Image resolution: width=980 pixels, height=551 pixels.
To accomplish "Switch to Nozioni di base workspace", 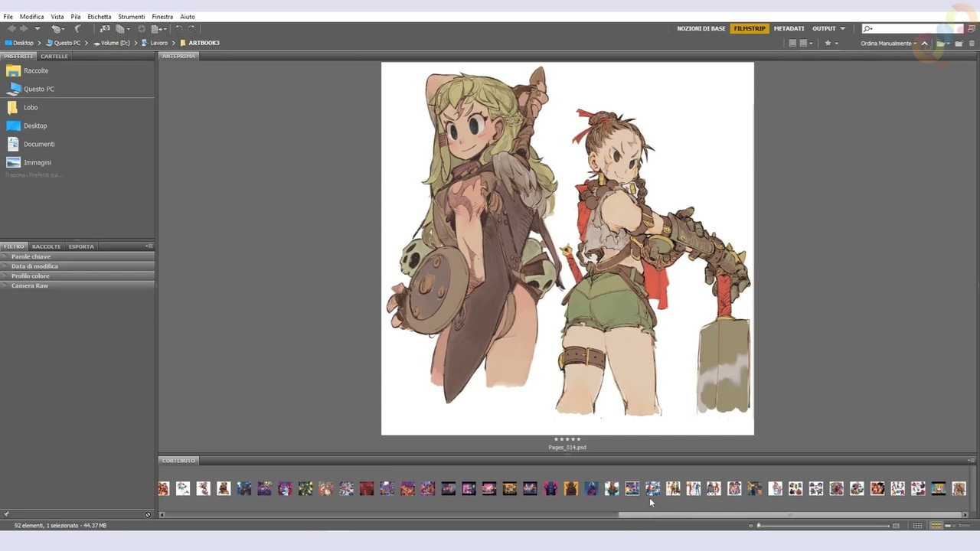I will click(701, 28).
